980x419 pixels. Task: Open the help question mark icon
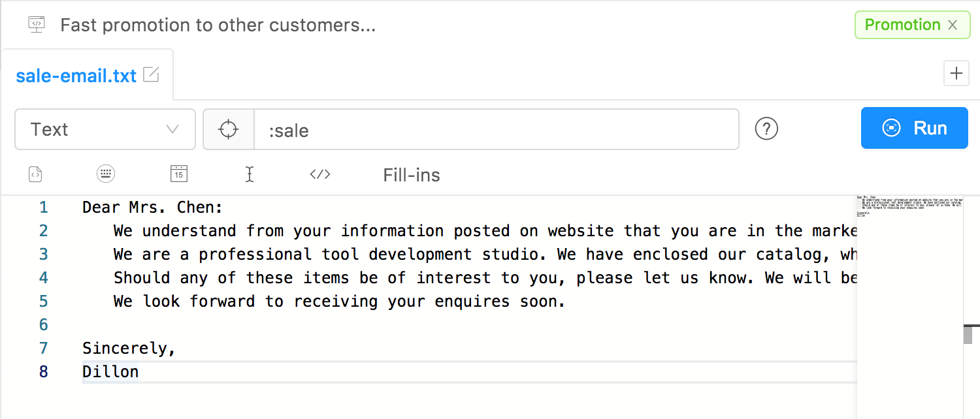click(766, 129)
